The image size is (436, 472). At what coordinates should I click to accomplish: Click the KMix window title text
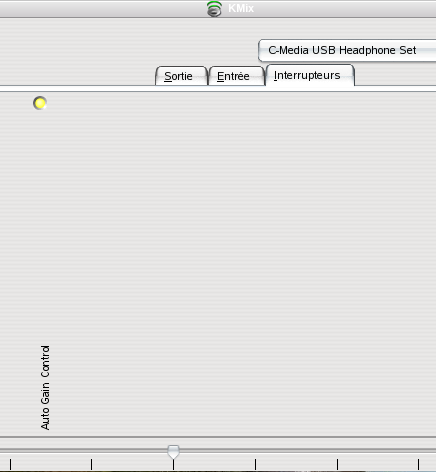coord(241,8)
